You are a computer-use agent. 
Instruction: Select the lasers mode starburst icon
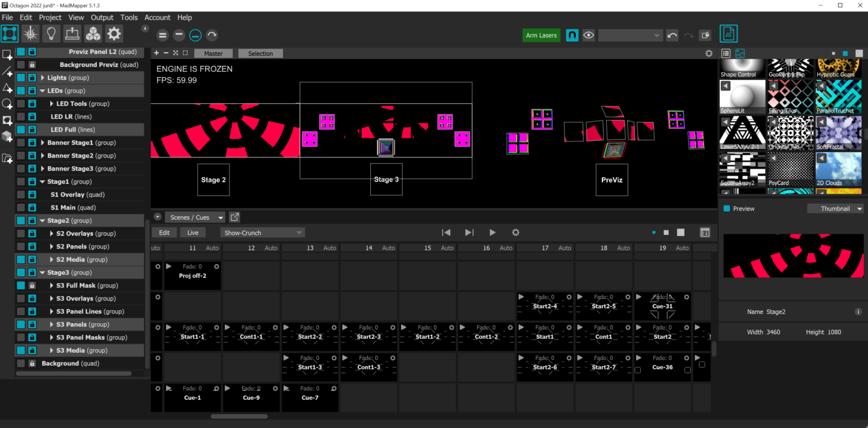point(31,34)
